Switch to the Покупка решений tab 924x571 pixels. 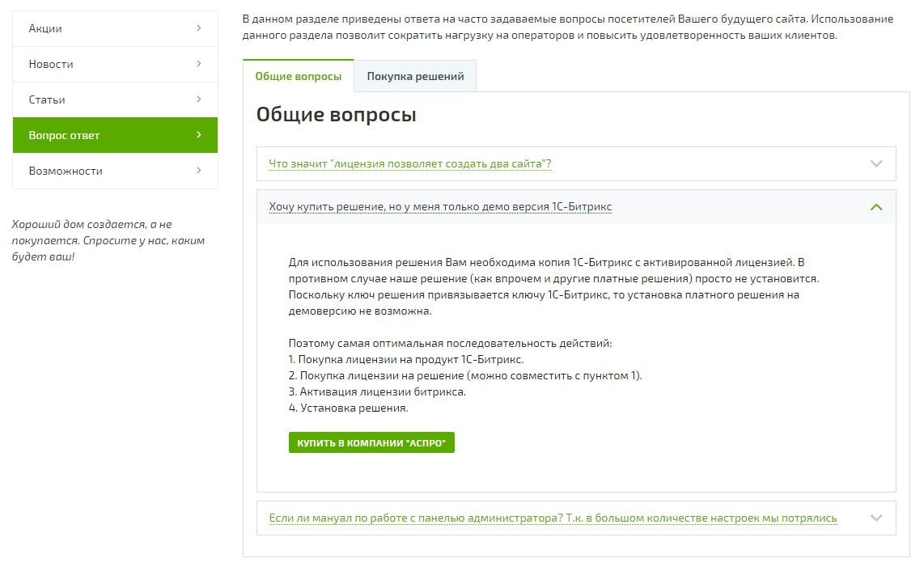coord(415,76)
